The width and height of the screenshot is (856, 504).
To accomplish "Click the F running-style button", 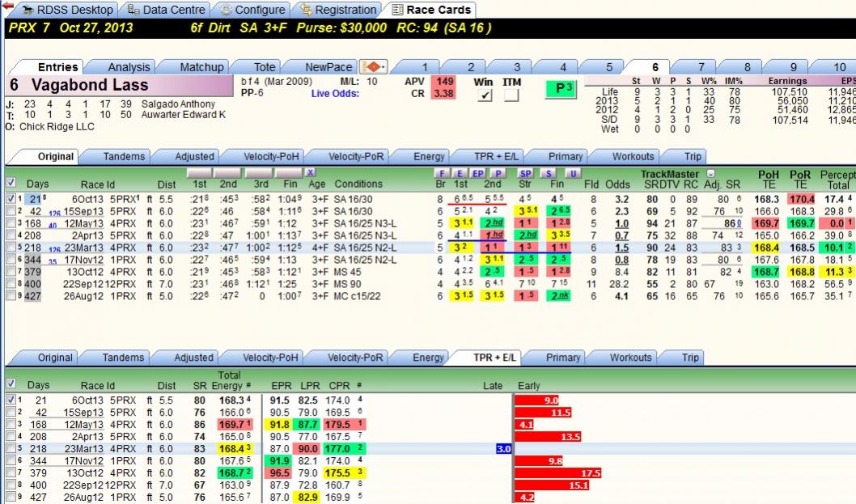I will coord(441,173).
